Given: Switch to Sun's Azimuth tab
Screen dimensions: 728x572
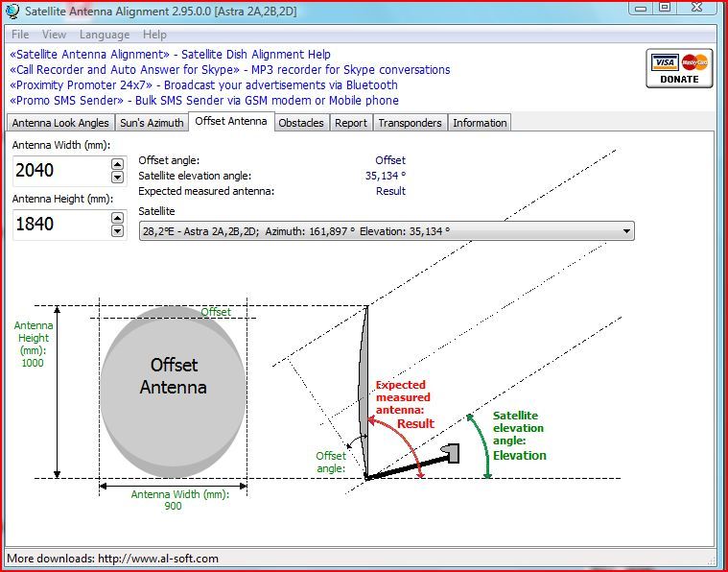Looking at the screenshot, I should pyautogui.click(x=152, y=123).
